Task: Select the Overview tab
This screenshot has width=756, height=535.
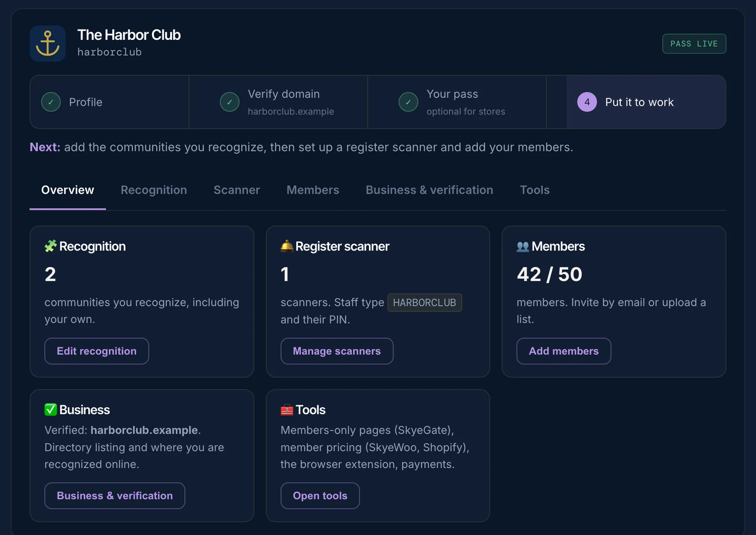Action: [68, 190]
